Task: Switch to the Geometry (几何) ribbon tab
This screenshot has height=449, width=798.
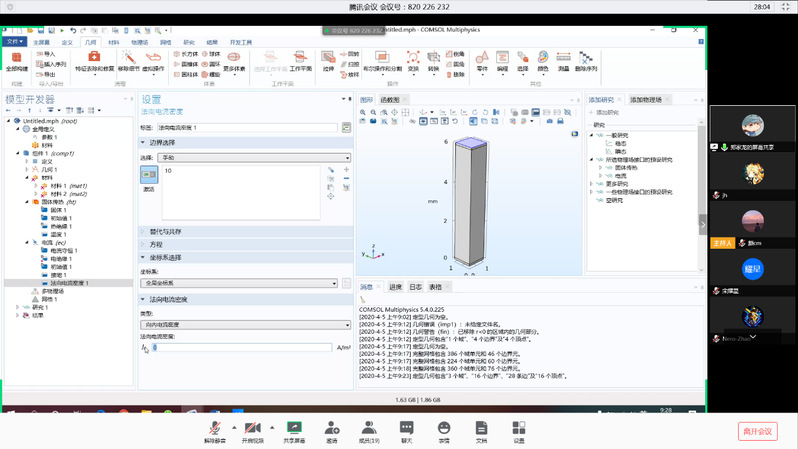Action: 91,42
